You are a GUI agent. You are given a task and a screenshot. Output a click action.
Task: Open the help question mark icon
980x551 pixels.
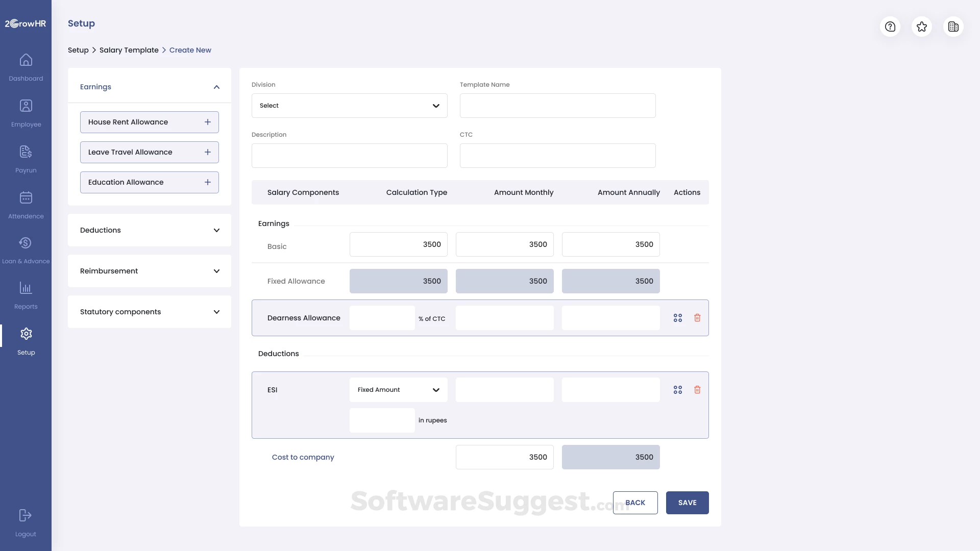(890, 27)
